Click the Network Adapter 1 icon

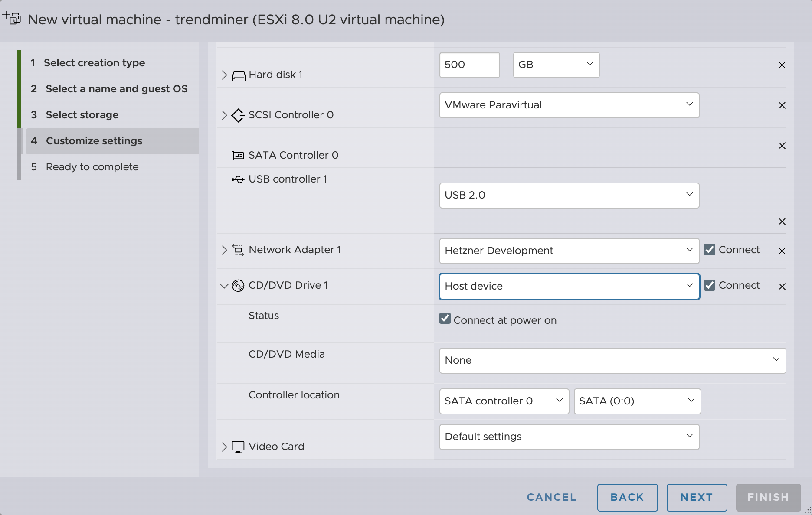(x=238, y=250)
